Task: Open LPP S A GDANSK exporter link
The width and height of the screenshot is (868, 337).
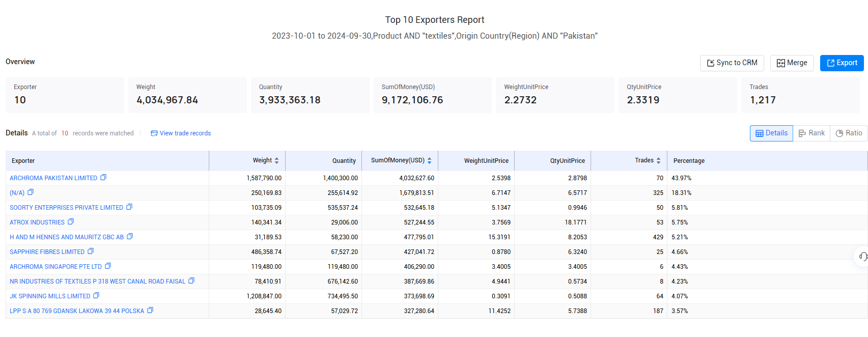Action: tap(77, 311)
